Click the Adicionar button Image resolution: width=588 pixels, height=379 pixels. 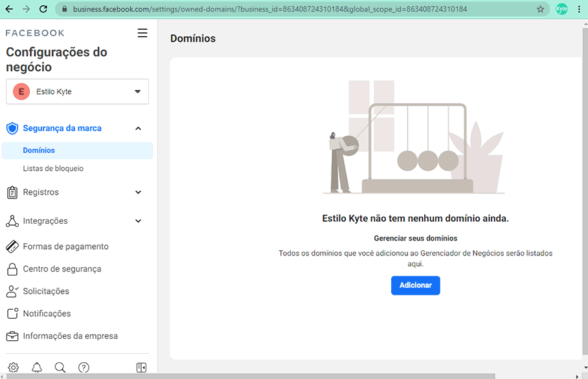click(x=416, y=285)
